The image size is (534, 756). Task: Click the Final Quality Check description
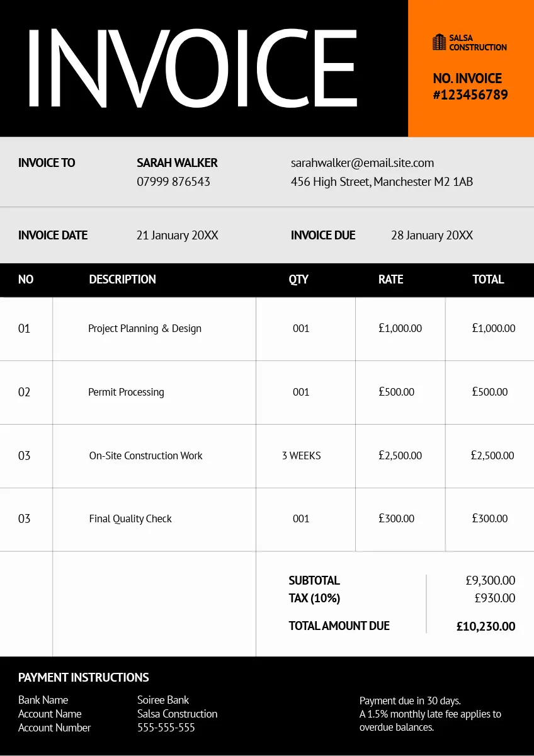[x=130, y=519]
